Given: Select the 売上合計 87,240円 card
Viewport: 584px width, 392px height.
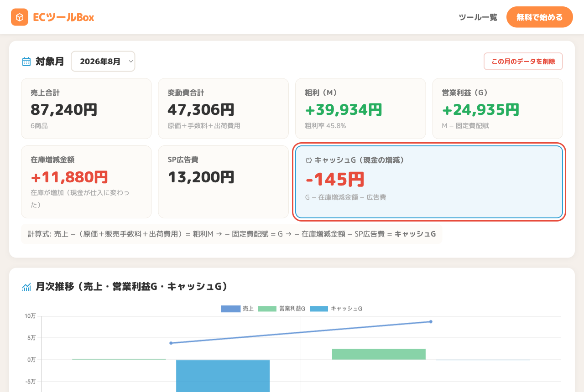Looking at the screenshot, I should pos(86,108).
